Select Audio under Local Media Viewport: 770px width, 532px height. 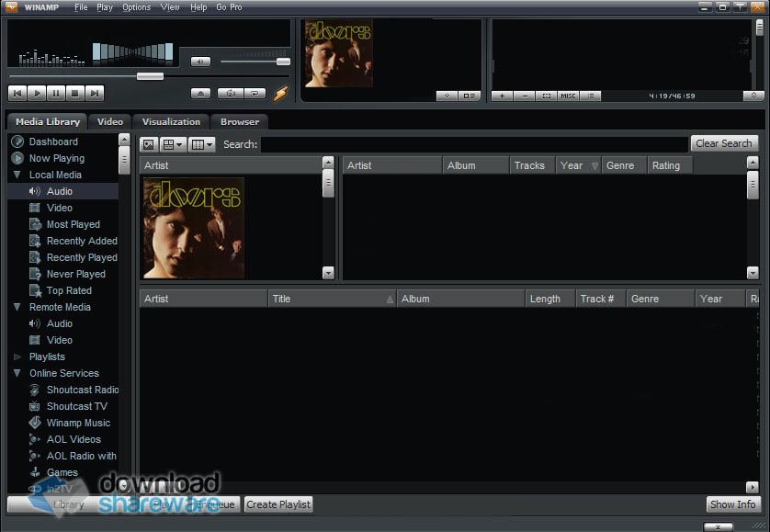pos(60,191)
